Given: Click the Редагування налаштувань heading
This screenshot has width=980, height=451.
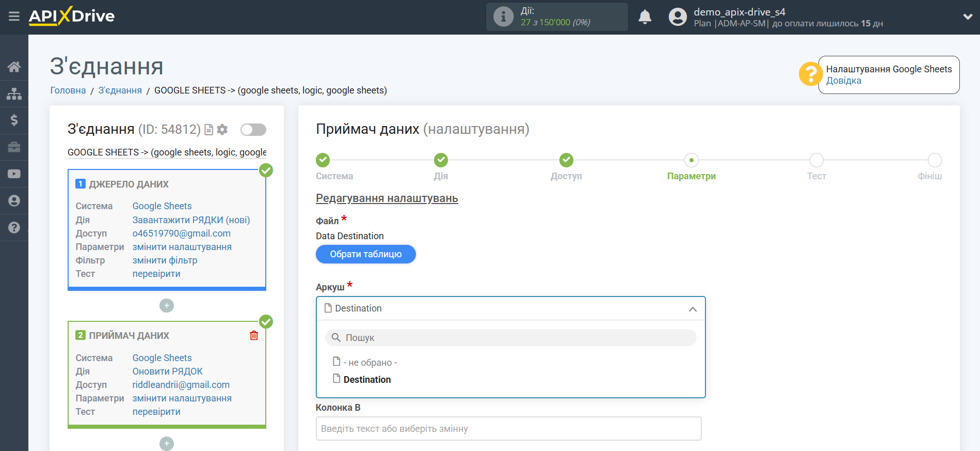Looking at the screenshot, I should click(x=387, y=198).
